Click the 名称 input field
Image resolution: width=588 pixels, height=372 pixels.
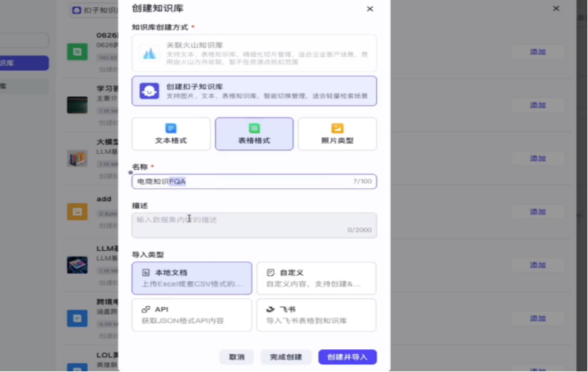[254, 182]
